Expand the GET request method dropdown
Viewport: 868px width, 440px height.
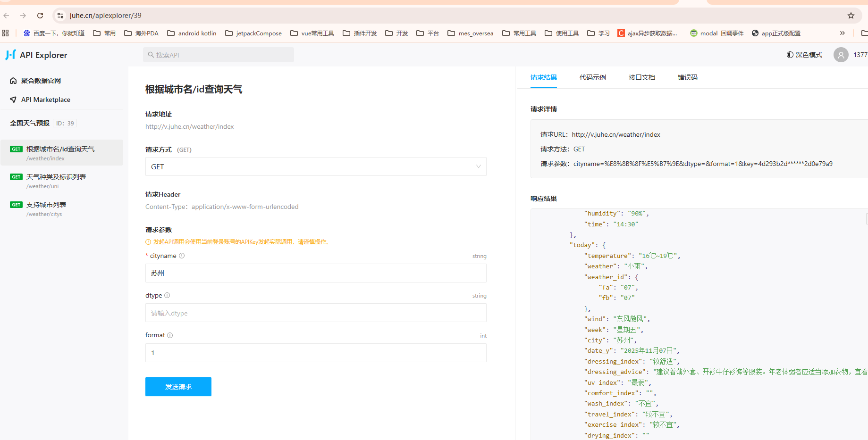pyautogui.click(x=316, y=166)
